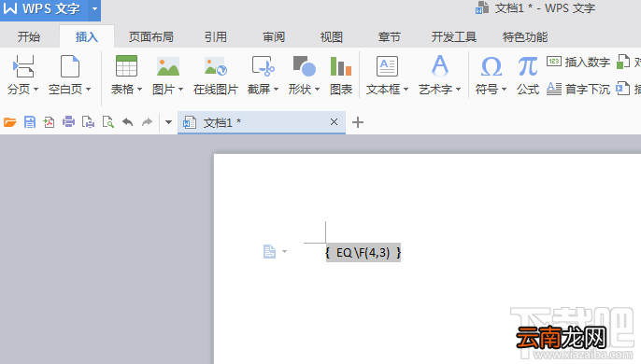Select the 插入 (Insert) tab

tap(87, 37)
